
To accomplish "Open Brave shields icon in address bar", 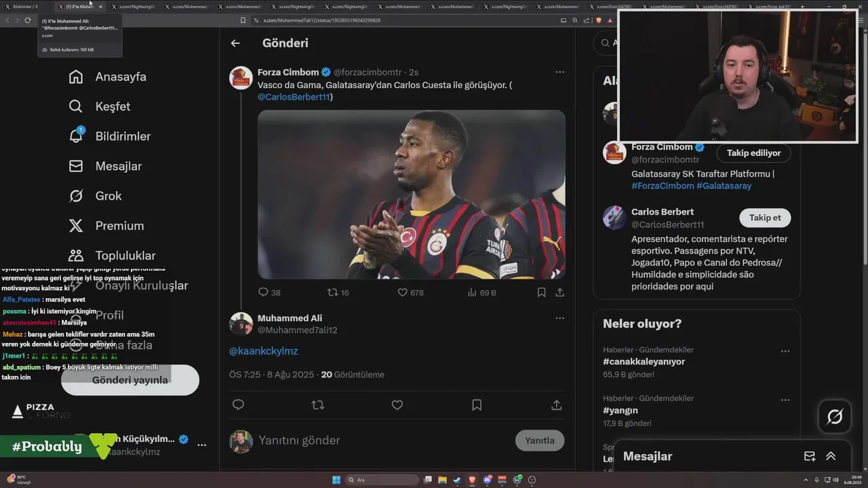I will tap(598, 20).
